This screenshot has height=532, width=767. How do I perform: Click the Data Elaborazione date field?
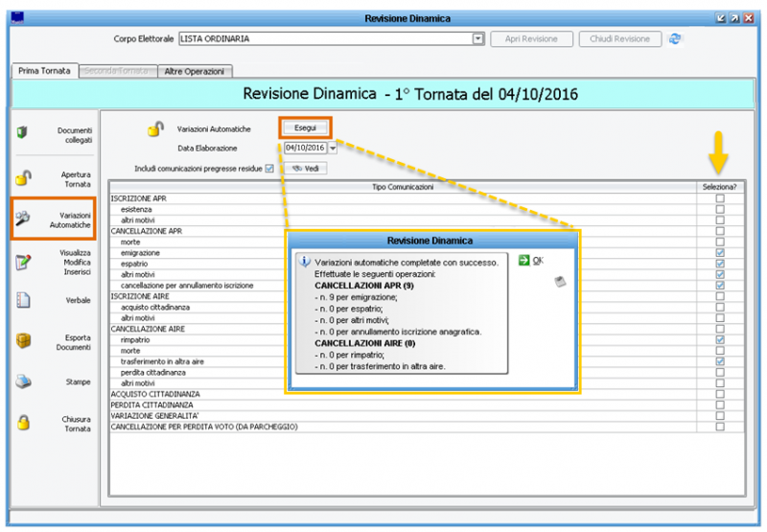point(305,149)
